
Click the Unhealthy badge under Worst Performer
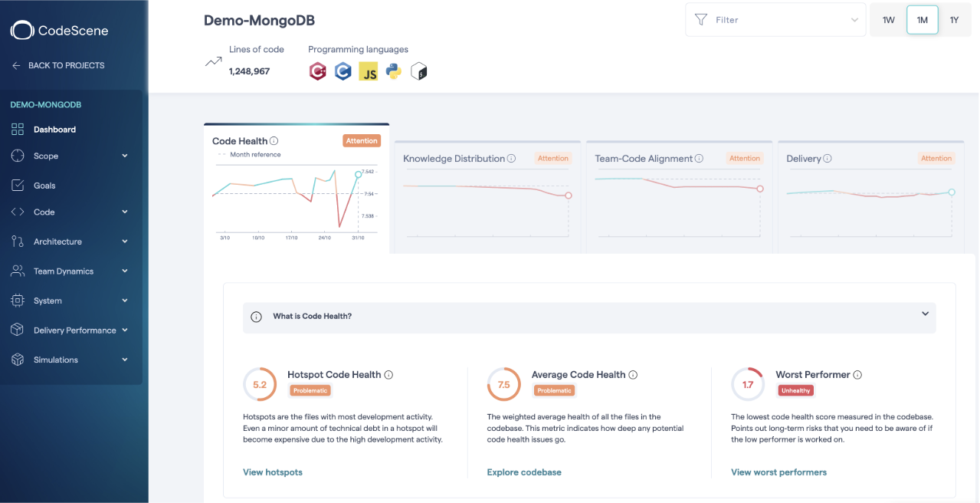point(795,390)
